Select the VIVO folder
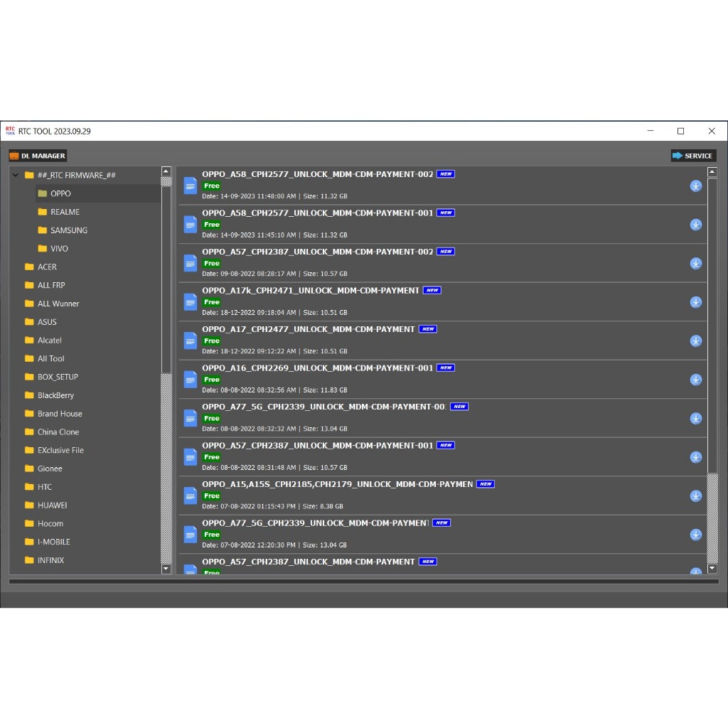 click(x=59, y=249)
